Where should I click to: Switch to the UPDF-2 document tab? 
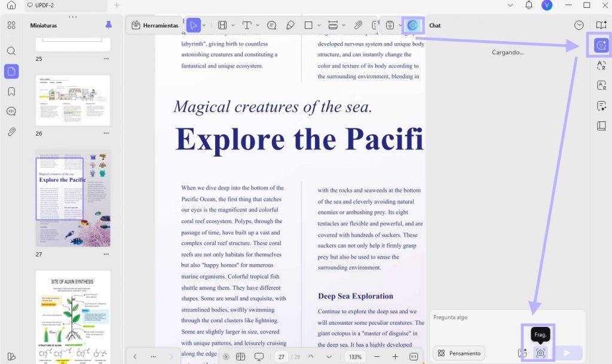(66, 5)
